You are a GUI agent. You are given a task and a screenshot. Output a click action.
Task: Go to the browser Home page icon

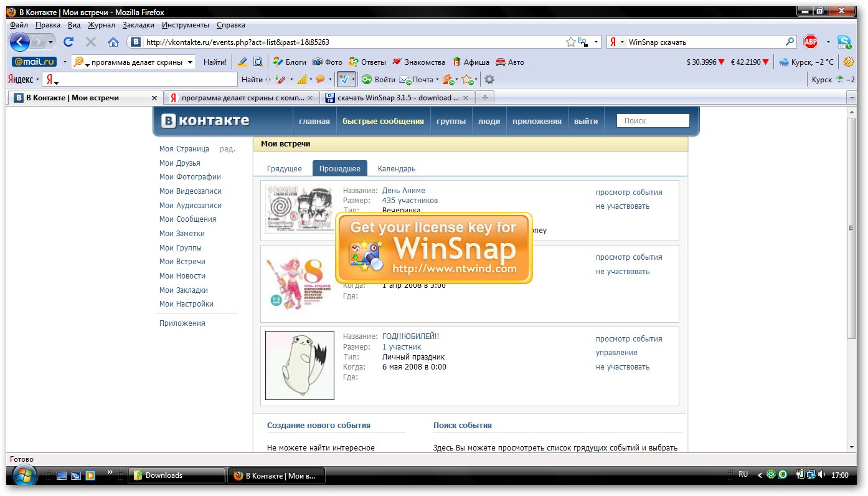113,42
